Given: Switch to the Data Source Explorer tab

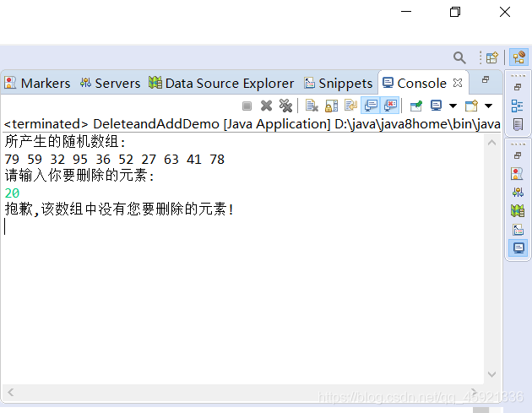Looking at the screenshot, I should [221, 83].
